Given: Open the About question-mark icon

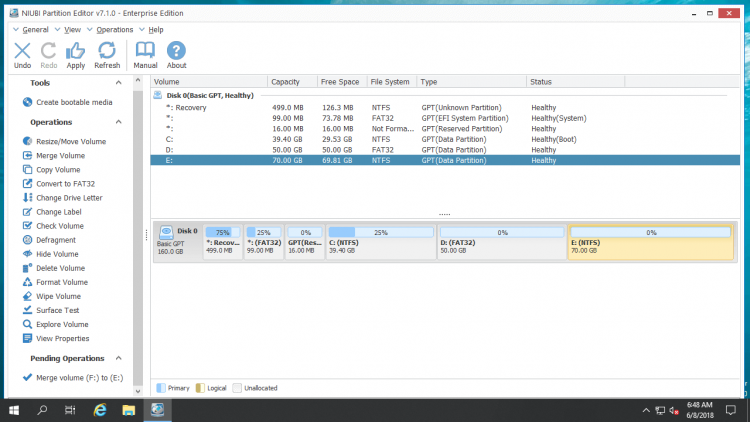Looking at the screenshot, I should [x=176, y=55].
